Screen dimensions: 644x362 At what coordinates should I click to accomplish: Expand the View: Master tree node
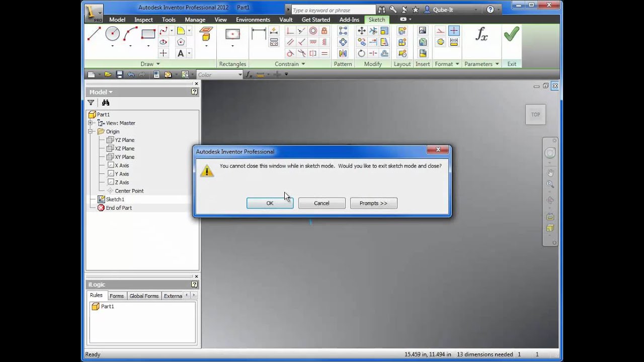91,123
